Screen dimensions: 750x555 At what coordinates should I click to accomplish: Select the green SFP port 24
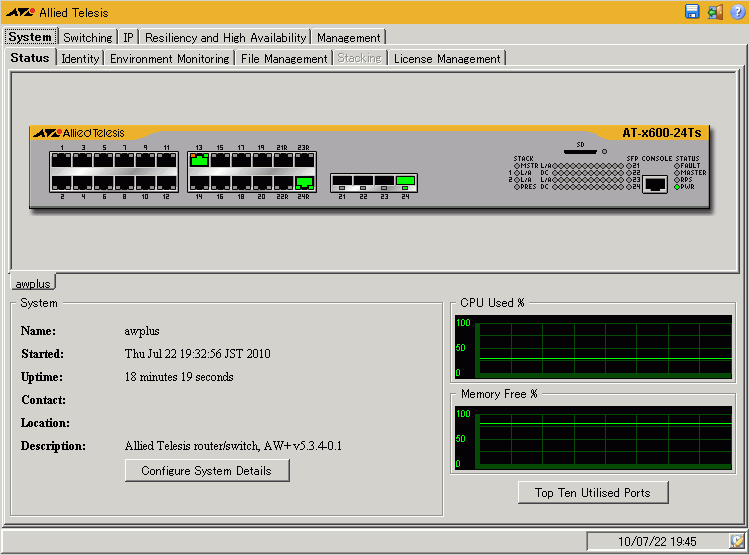405,181
